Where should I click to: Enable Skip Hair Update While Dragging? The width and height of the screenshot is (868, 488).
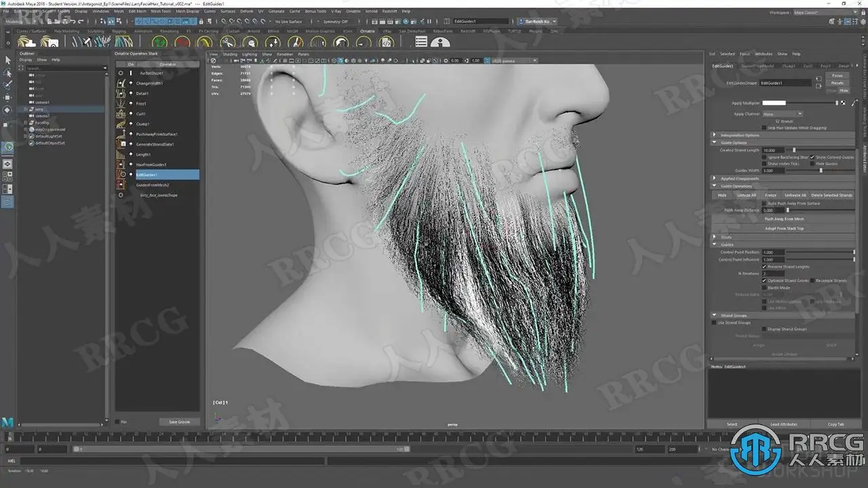pos(764,127)
